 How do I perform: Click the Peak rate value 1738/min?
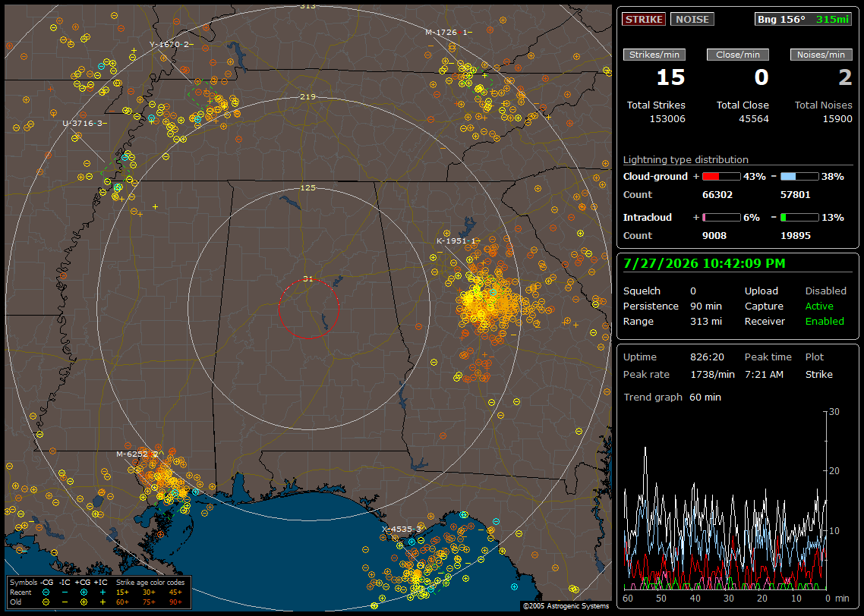pos(712,374)
